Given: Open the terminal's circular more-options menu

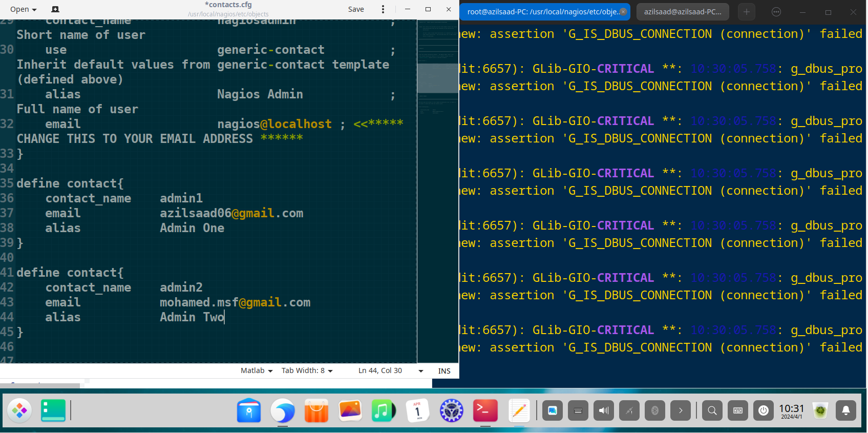Looking at the screenshot, I should tap(776, 12).
